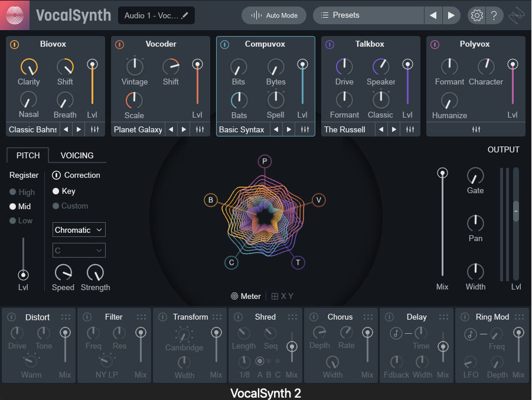Select the Shred pattern A button

click(x=259, y=360)
